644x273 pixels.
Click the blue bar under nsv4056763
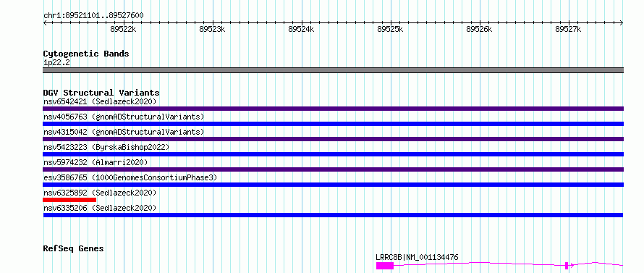pos(333,124)
